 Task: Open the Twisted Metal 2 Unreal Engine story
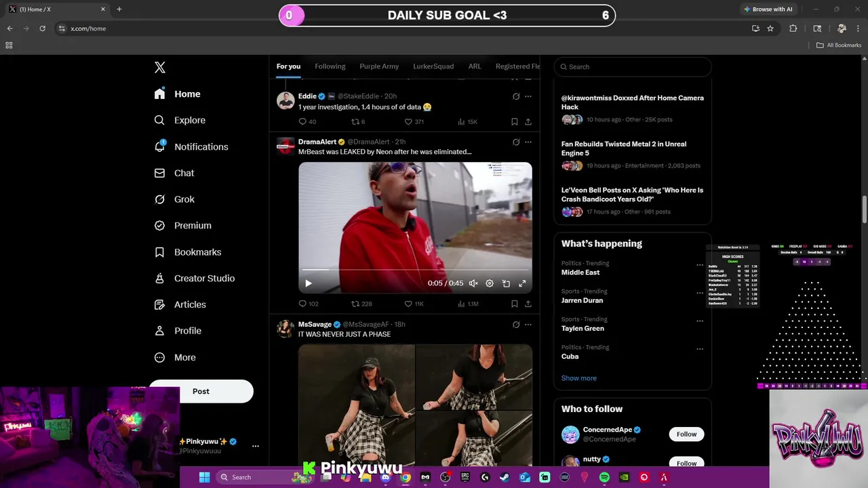point(633,156)
